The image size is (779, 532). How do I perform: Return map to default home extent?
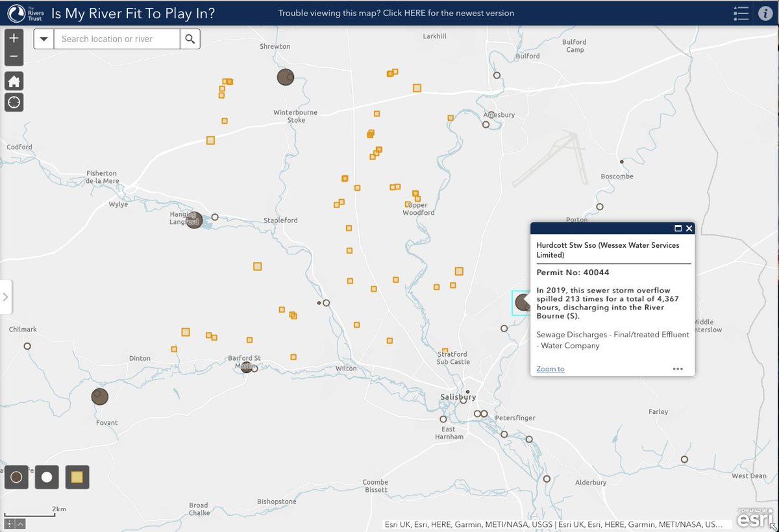coord(14,81)
